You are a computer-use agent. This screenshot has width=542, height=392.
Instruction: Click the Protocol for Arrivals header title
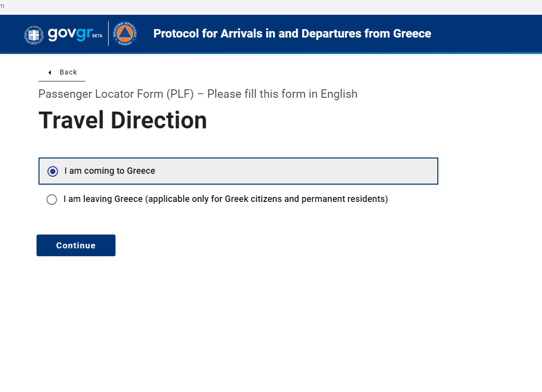(292, 34)
